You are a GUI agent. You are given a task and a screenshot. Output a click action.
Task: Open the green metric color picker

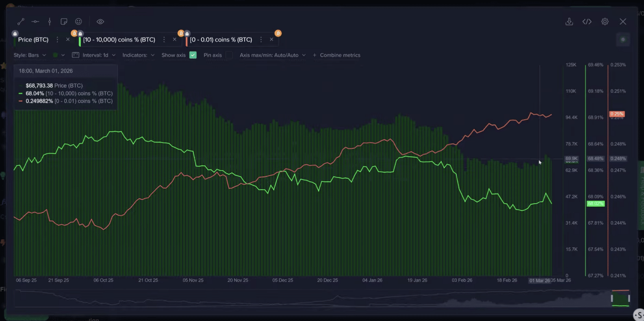(x=58, y=55)
